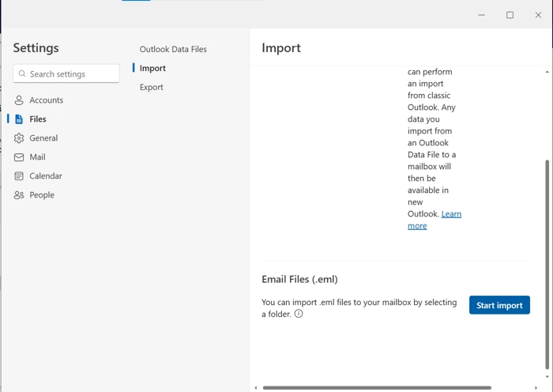Screen dimensions: 553x392
Task: Click the Mail envelope icon
Action: [x=19, y=157]
